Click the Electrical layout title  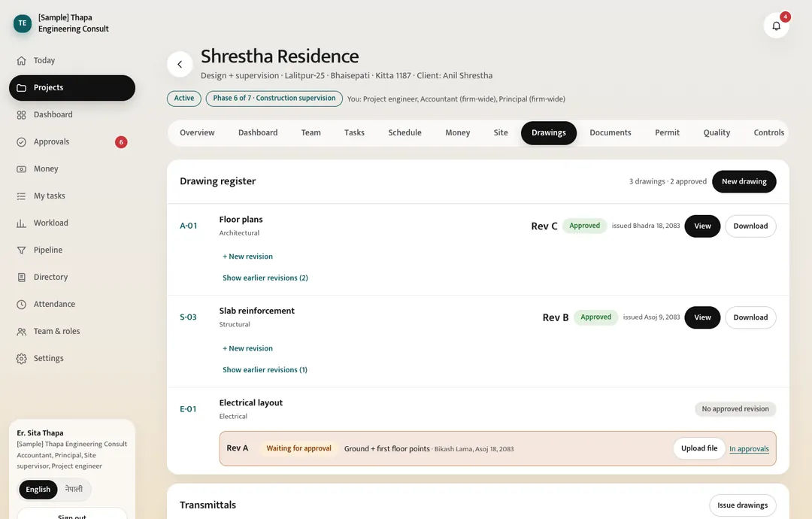[x=250, y=403]
